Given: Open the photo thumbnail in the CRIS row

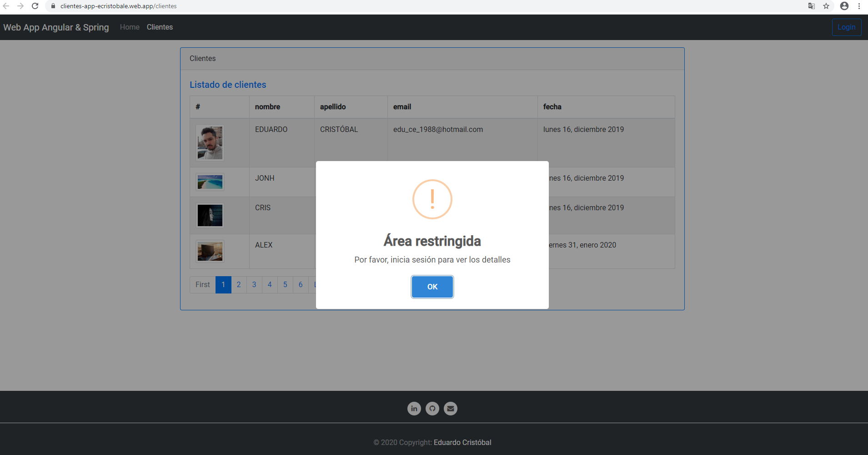Looking at the screenshot, I should click(x=210, y=215).
